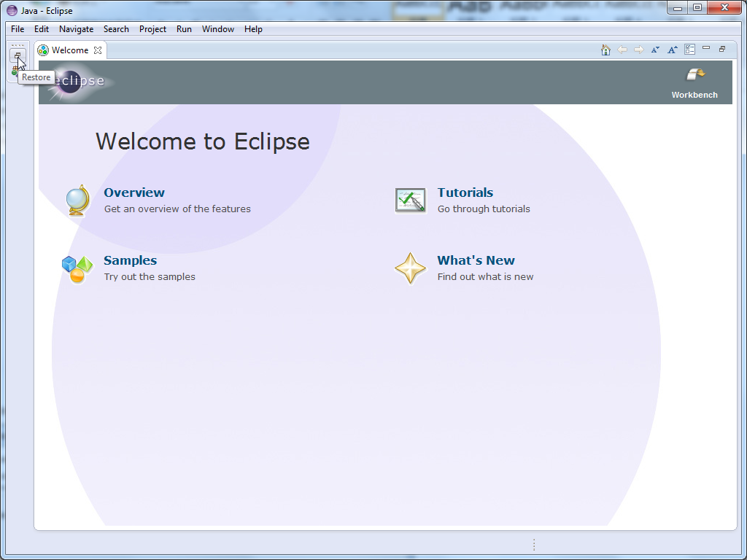
Task: Go to Welcome Home page icon
Action: tap(605, 50)
